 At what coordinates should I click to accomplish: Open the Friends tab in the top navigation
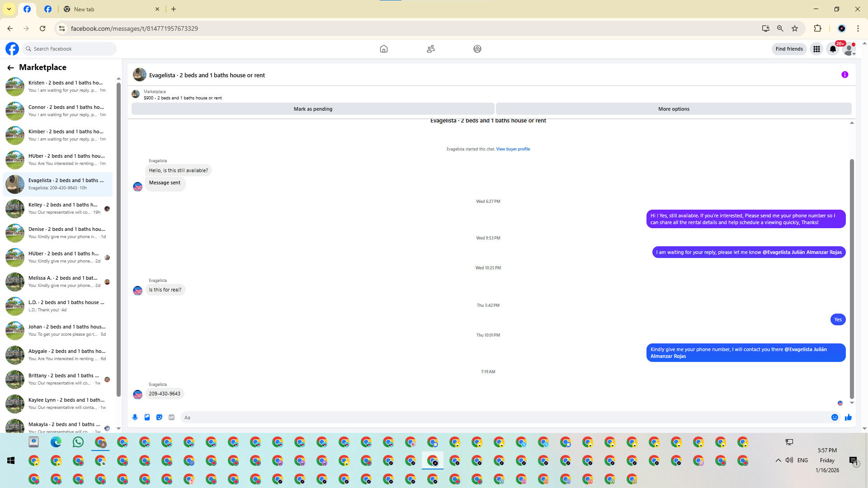coord(430,49)
